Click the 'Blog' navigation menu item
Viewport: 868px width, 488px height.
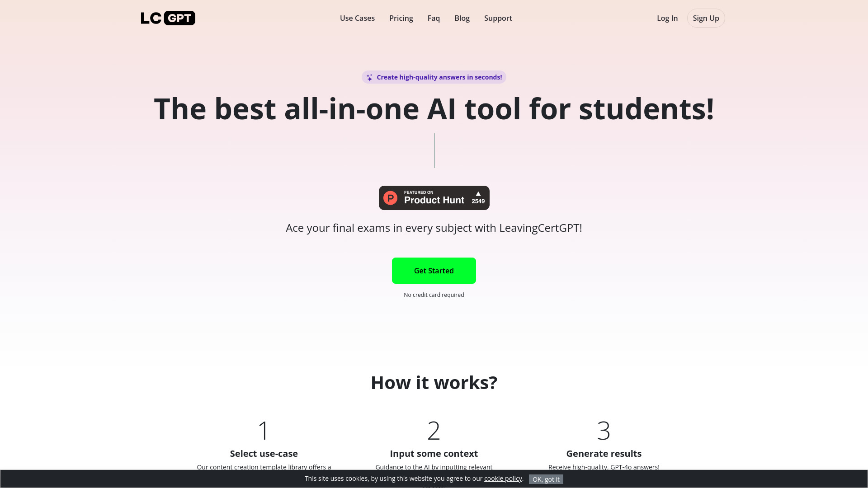[x=462, y=18]
